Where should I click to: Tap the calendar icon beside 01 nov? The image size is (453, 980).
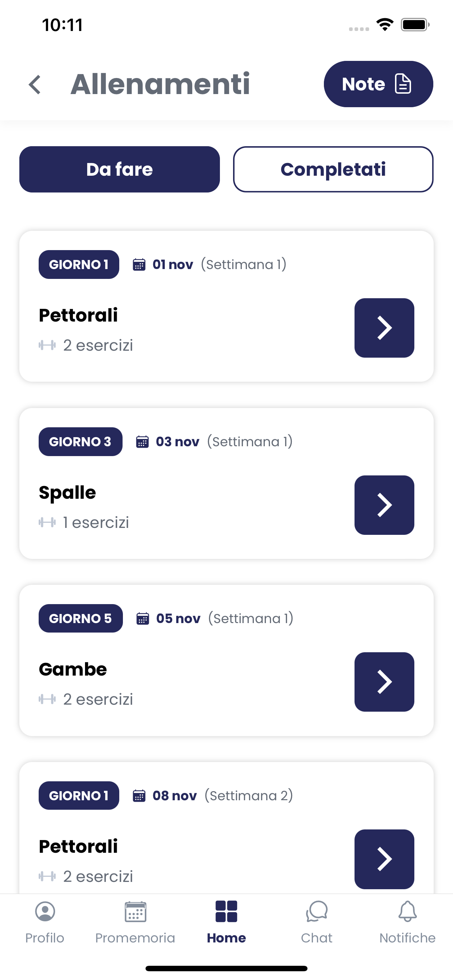click(139, 264)
